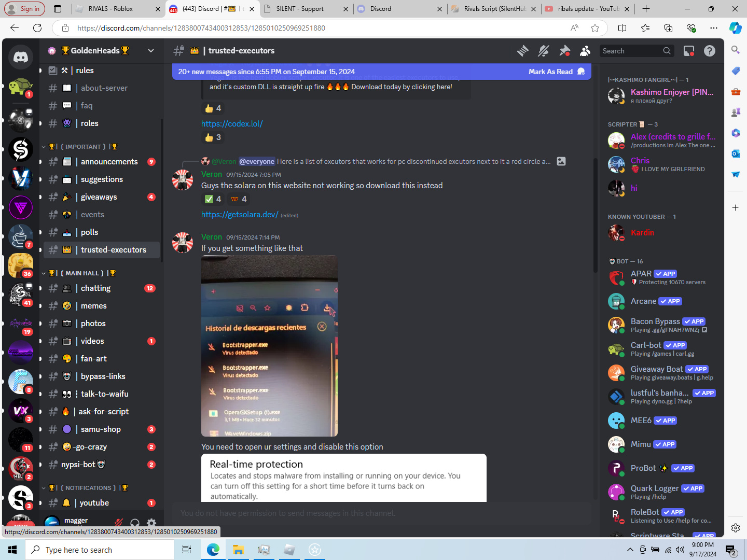747x560 pixels.
Task: Open the virus detected screenshot image
Action: click(x=269, y=346)
